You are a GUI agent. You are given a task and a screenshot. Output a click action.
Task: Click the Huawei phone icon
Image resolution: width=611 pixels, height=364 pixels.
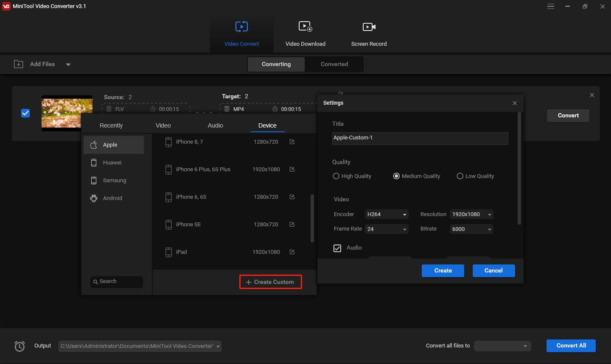coord(94,163)
